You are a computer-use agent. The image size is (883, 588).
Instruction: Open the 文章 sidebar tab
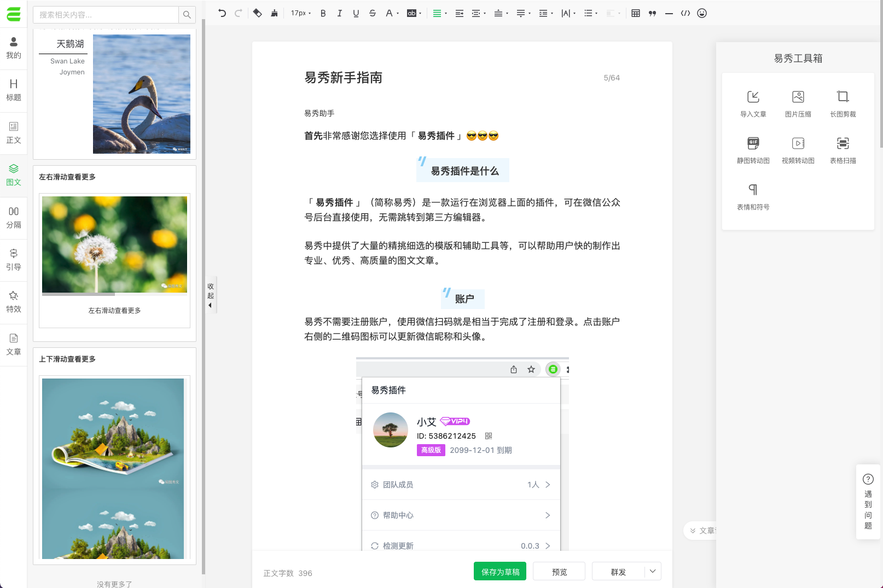coord(14,345)
